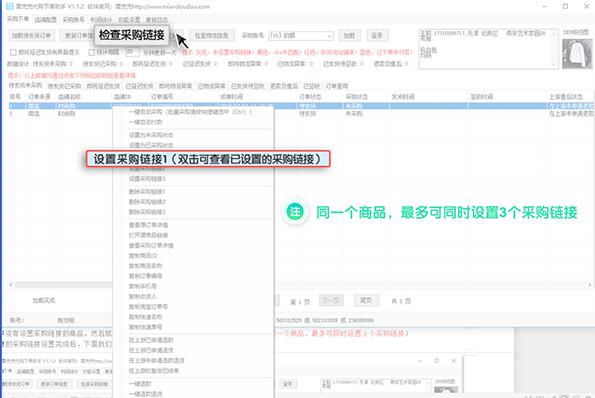
Task: Switch to the 已发货待签收 tab
Action: click(x=247, y=86)
